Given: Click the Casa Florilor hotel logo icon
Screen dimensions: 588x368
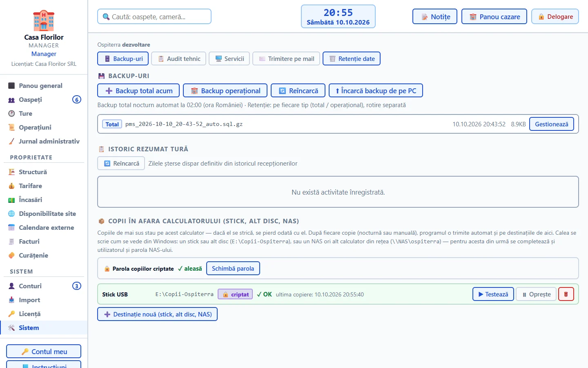Looking at the screenshot, I should (44, 20).
